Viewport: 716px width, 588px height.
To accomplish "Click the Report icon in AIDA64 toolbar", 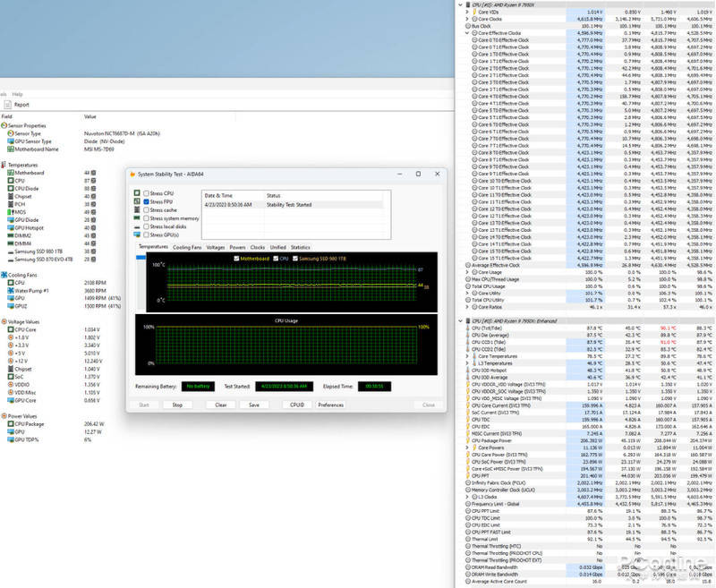I will click(9, 104).
